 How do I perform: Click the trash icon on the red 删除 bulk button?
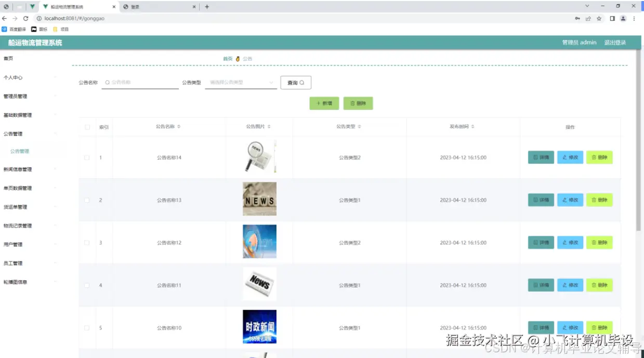click(x=352, y=103)
